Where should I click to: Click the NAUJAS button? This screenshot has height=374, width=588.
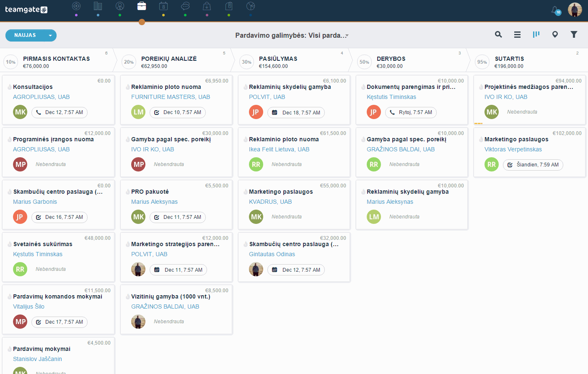(25, 35)
